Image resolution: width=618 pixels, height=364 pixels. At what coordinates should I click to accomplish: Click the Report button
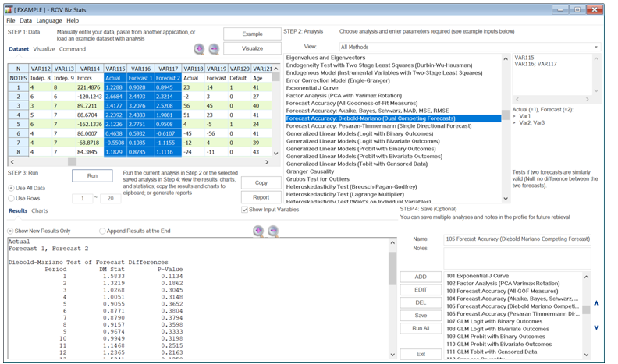[x=261, y=197]
